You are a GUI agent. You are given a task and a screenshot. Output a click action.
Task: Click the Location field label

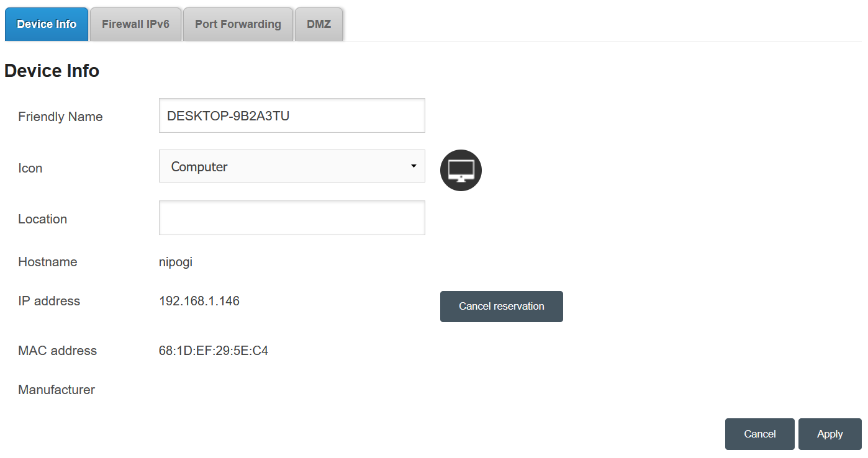coord(42,219)
